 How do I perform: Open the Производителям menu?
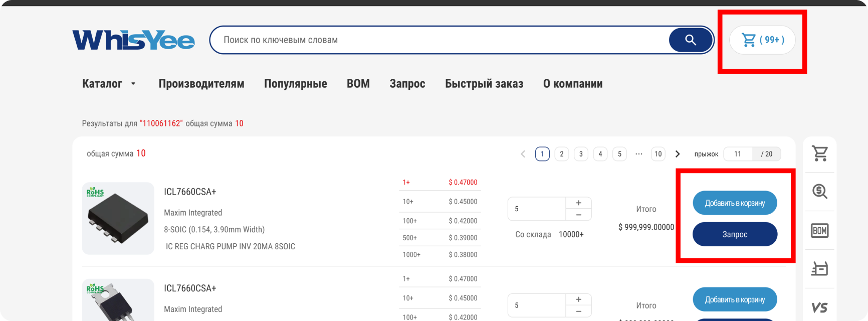point(201,84)
